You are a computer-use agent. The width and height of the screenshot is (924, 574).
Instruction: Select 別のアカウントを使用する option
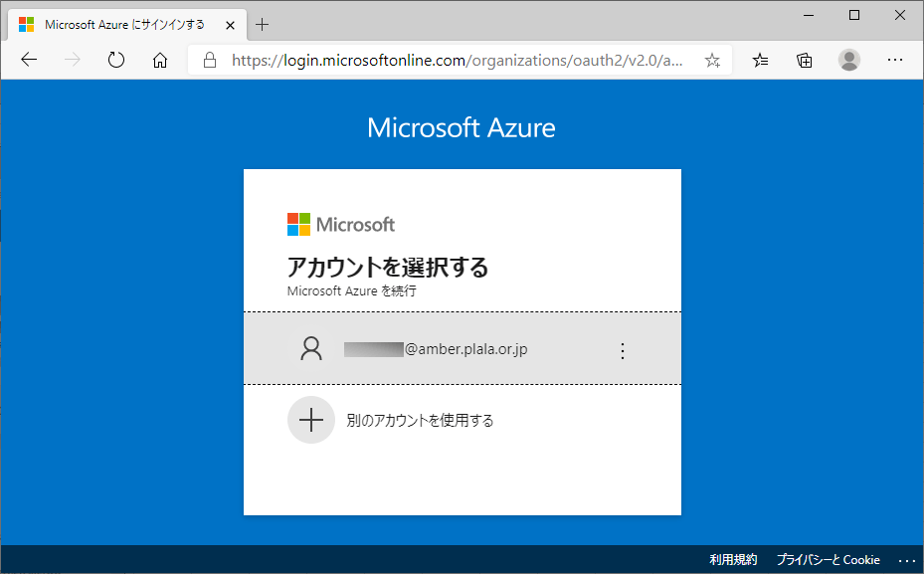[x=420, y=420]
